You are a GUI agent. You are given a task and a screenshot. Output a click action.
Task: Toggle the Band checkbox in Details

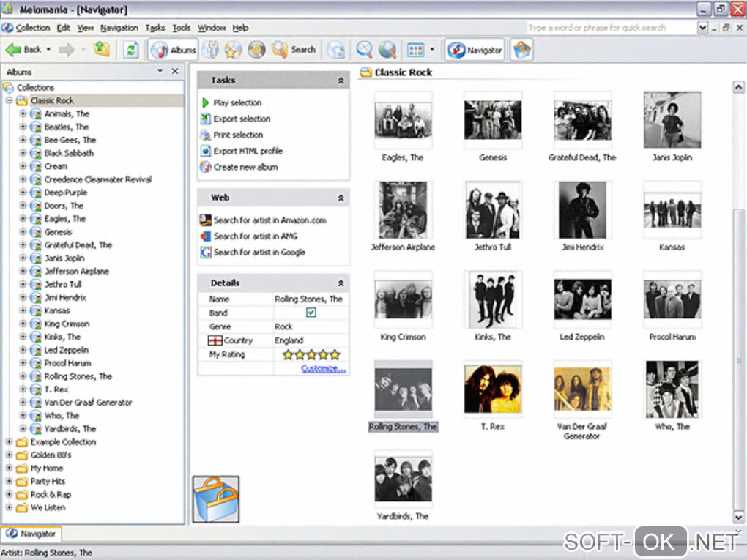coord(311,313)
